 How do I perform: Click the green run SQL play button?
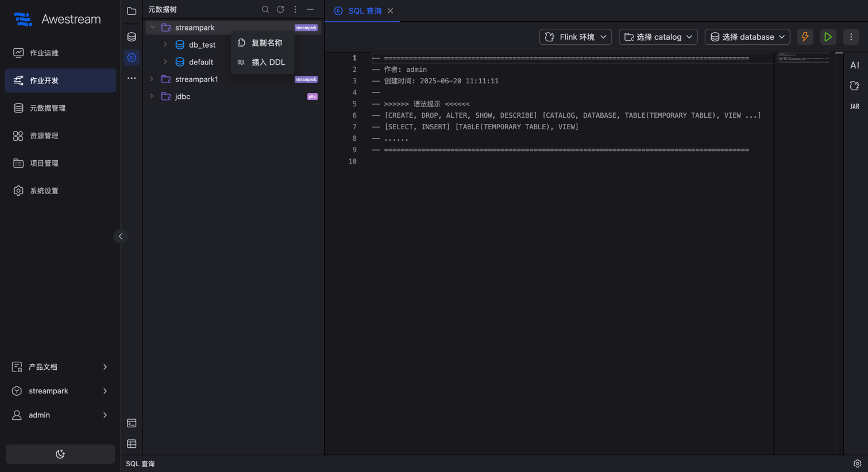pyautogui.click(x=828, y=37)
